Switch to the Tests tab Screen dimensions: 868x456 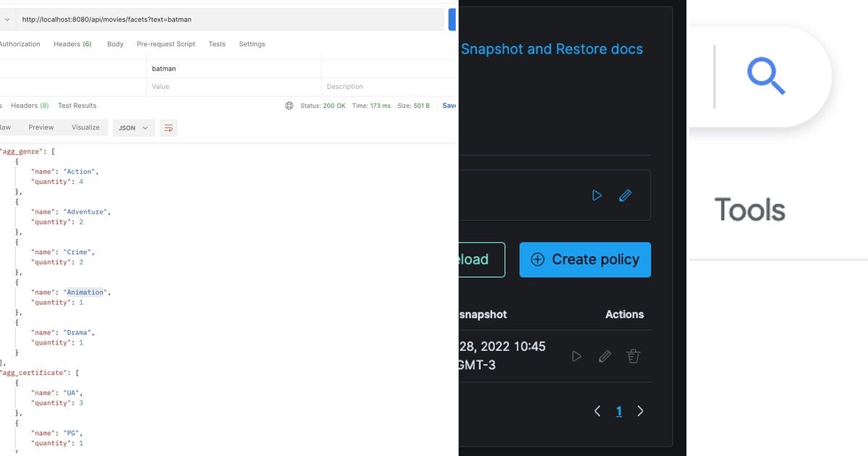[x=217, y=44]
